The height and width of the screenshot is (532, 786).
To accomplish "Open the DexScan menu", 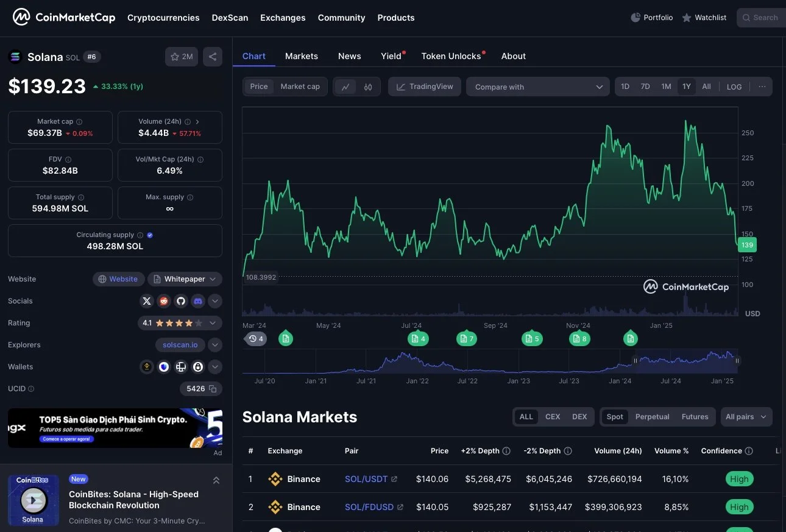I will click(230, 18).
